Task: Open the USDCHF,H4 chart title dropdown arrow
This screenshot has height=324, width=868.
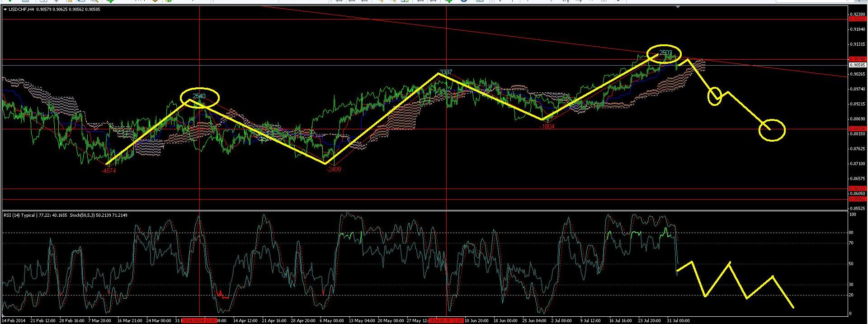Action: point(5,9)
